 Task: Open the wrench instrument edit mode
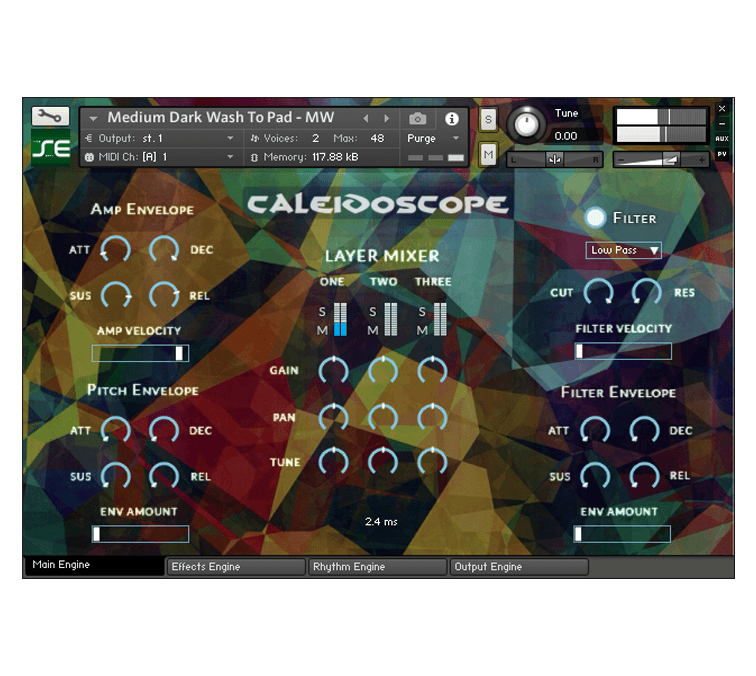(50, 116)
